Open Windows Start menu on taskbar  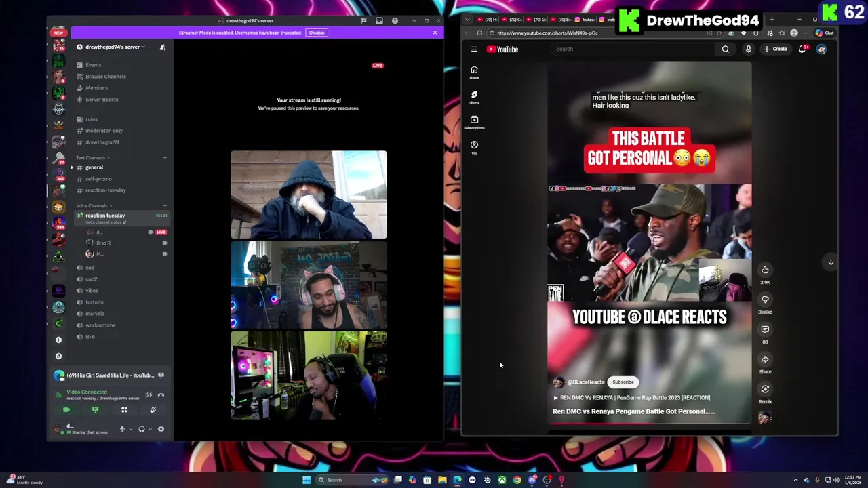click(307, 480)
